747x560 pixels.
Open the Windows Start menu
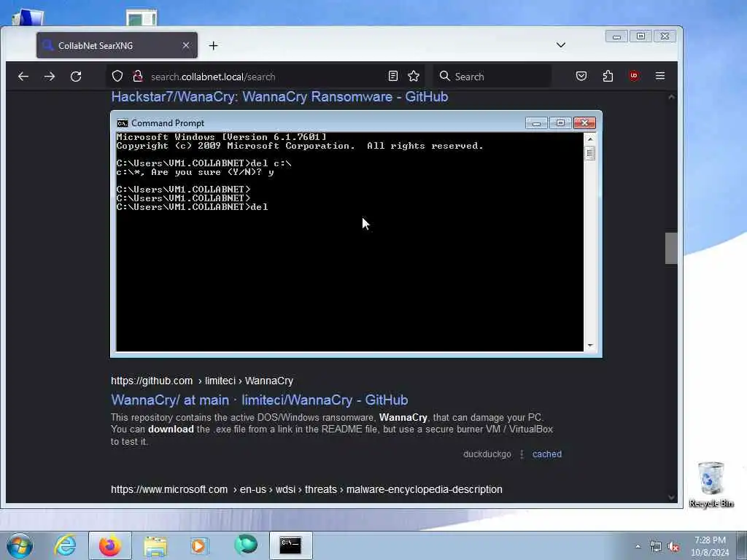20,545
